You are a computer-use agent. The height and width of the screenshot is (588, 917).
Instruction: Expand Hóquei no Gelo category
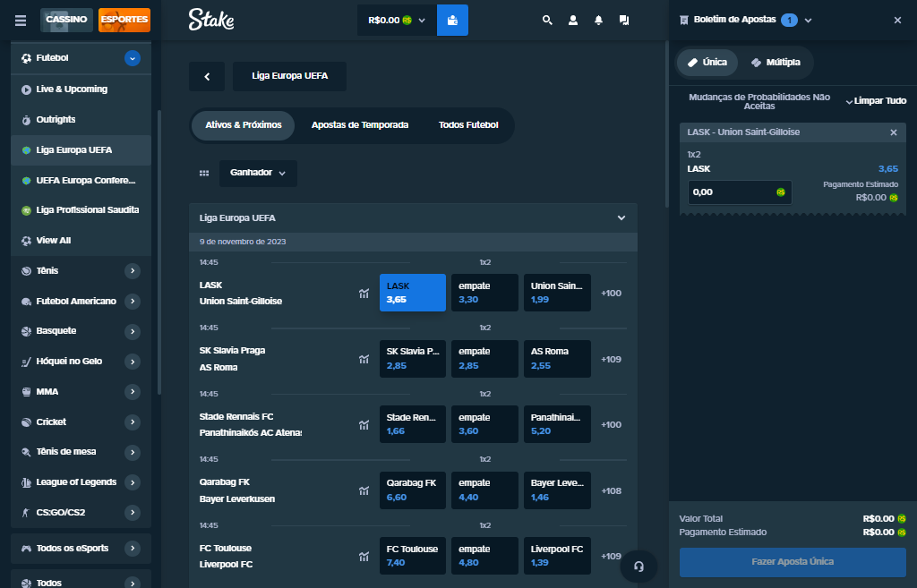click(133, 362)
